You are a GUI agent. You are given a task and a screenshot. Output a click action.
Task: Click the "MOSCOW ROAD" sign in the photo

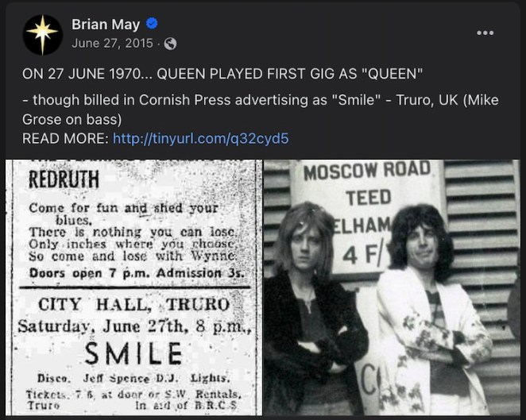click(354, 171)
